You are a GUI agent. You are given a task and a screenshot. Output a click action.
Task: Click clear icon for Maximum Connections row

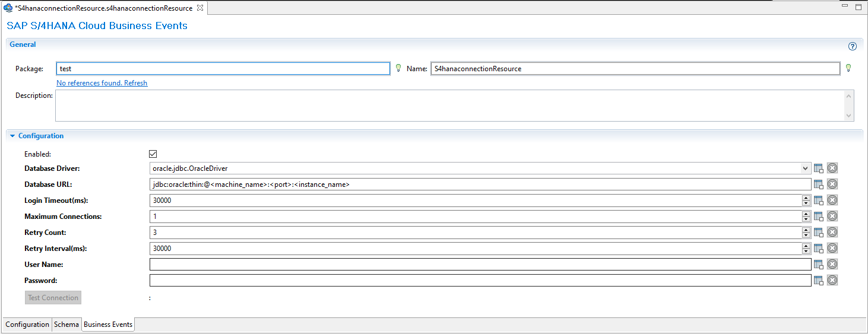pyautogui.click(x=832, y=217)
